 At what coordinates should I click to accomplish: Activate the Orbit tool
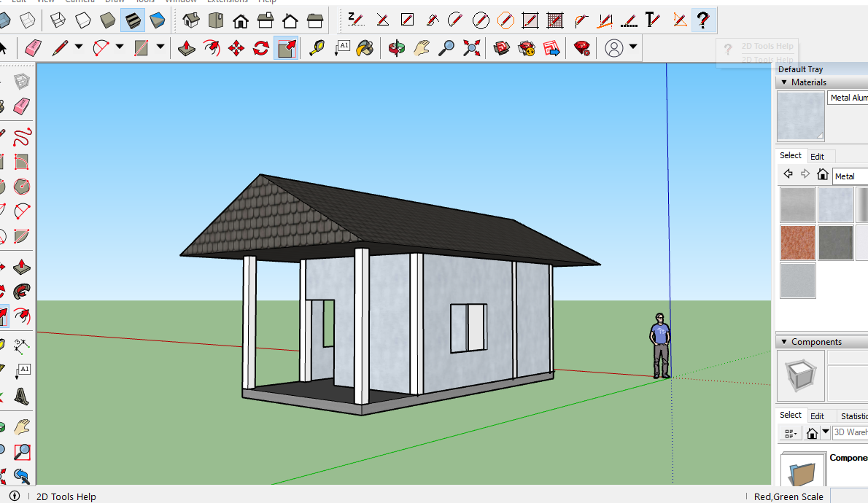(x=396, y=48)
